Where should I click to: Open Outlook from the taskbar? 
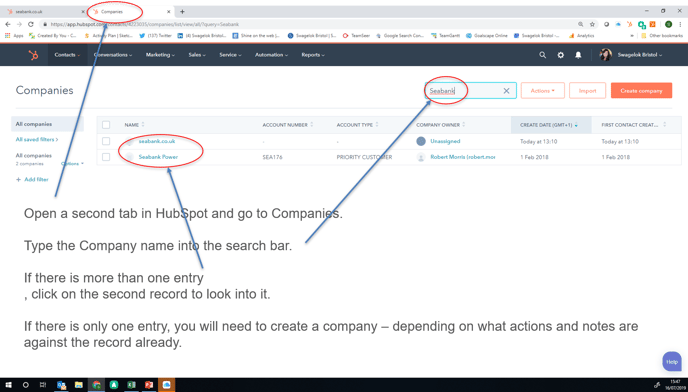point(61,385)
